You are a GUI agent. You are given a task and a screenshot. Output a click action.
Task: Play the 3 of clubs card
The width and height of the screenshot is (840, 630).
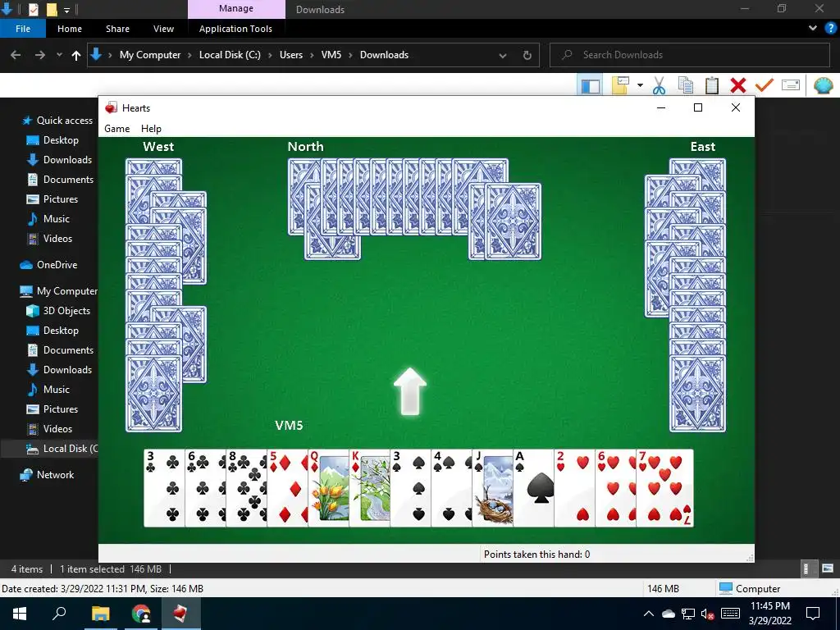tap(164, 488)
